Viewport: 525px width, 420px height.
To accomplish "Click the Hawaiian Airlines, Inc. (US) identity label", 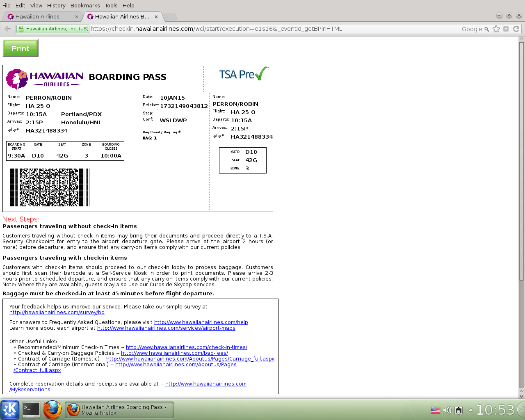I will tap(57, 29).
